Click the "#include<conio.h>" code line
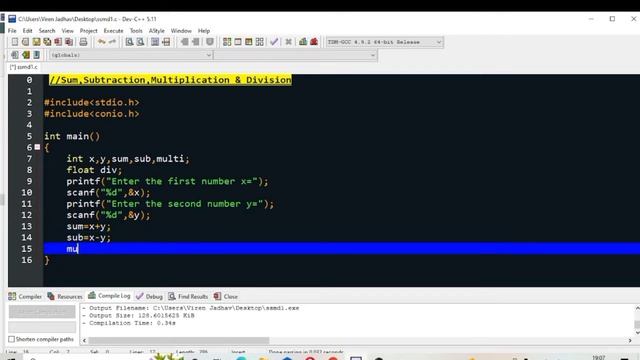The image size is (640, 360). pos(91,114)
